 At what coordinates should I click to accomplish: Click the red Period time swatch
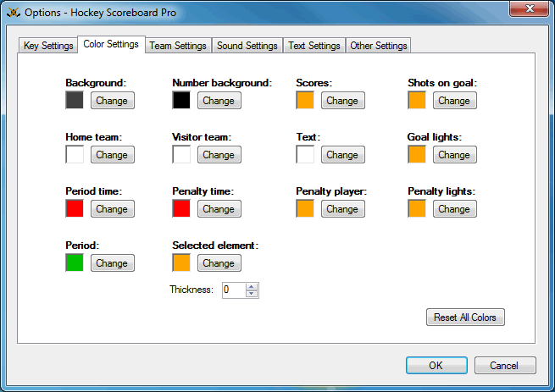[75, 208]
